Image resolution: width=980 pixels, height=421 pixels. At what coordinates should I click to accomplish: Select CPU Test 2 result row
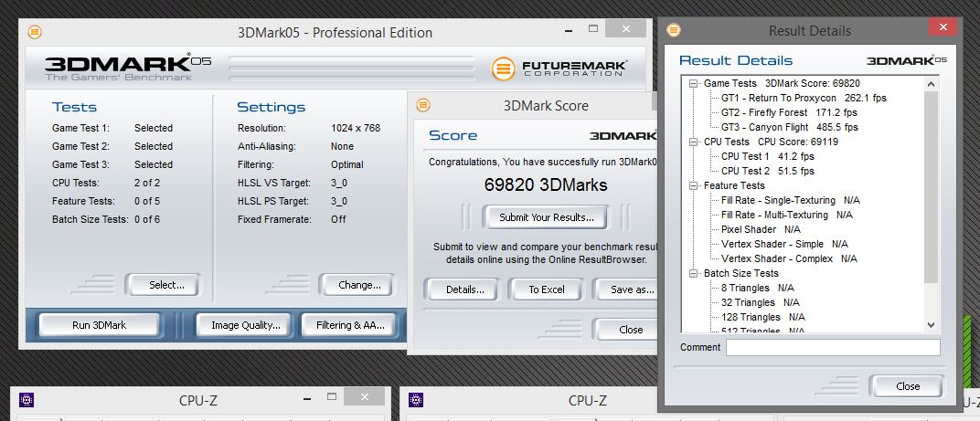tap(768, 171)
